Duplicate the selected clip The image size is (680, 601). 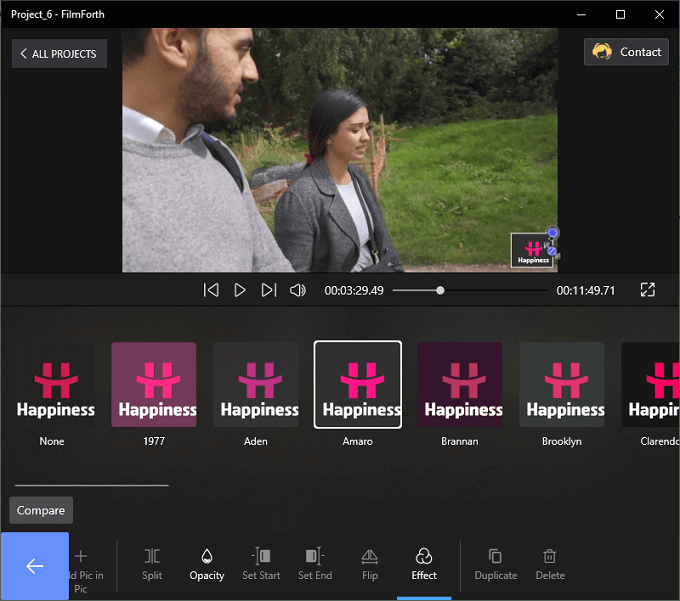click(x=496, y=565)
